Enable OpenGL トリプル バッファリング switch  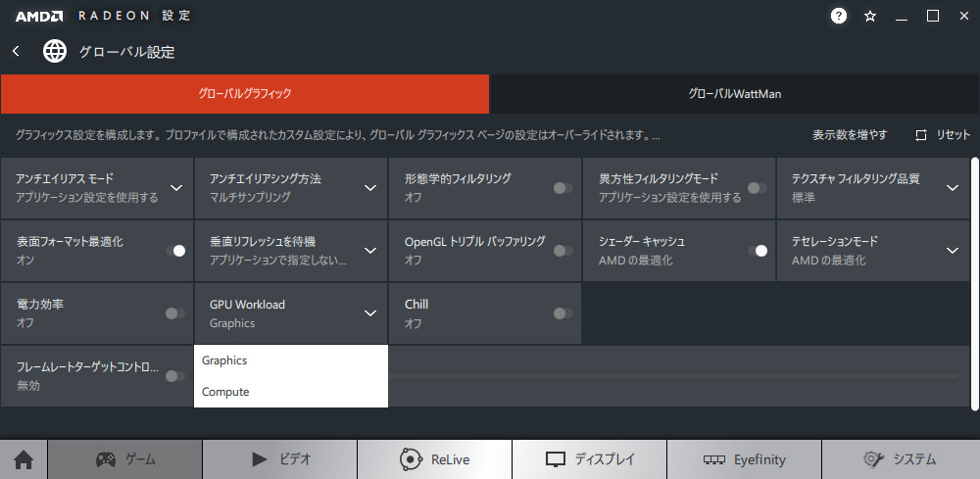[x=563, y=251]
